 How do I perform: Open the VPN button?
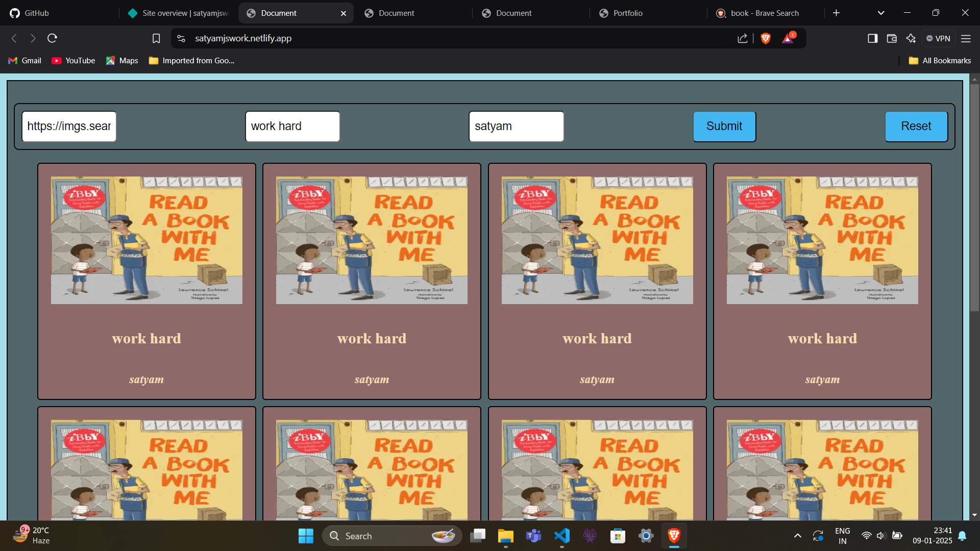coord(938,38)
